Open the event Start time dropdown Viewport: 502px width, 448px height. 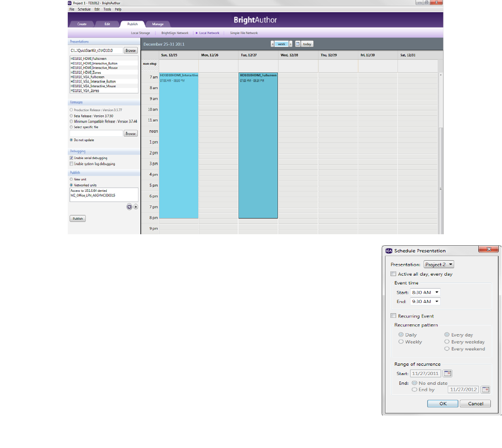425,292
